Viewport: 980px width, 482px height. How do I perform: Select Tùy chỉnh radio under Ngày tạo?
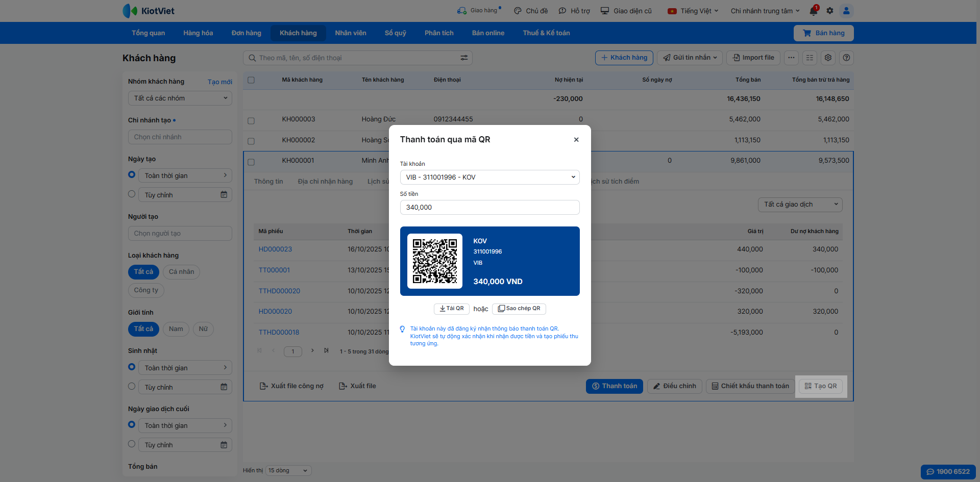click(x=132, y=194)
